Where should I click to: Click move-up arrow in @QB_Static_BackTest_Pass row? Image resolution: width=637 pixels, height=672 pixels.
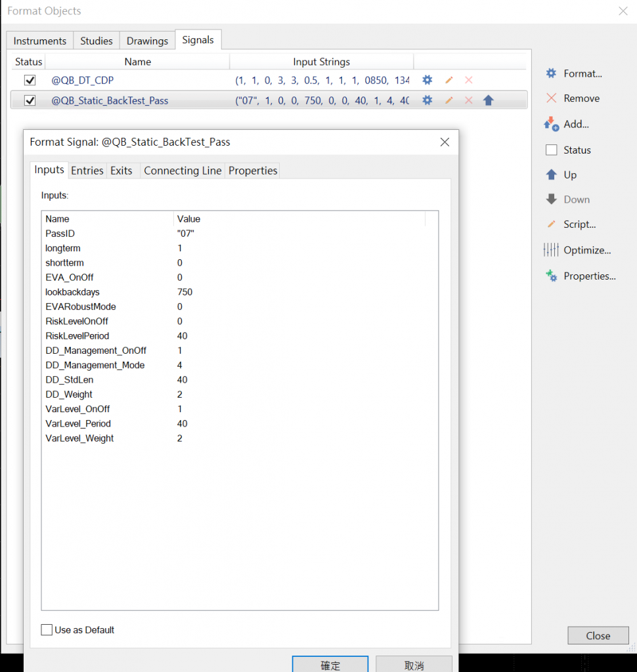point(488,100)
